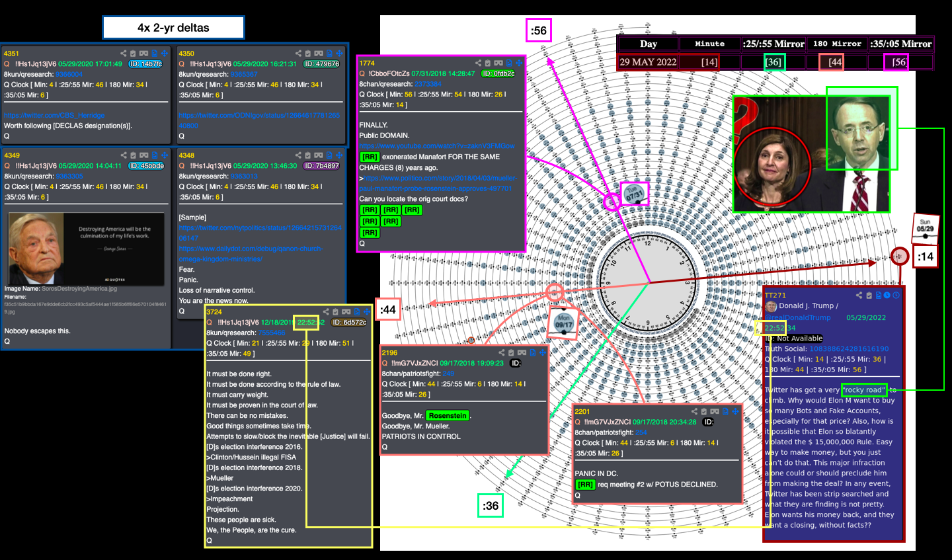Click the green [RR] tag in post 2201
The width and height of the screenshot is (952, 560).
(586, 484)
